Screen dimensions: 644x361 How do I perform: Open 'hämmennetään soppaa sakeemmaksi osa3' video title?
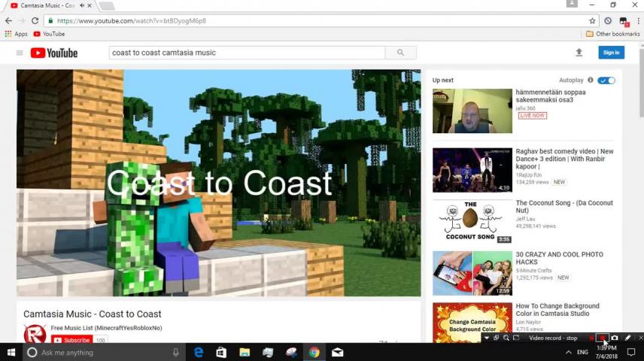point(551,96)
